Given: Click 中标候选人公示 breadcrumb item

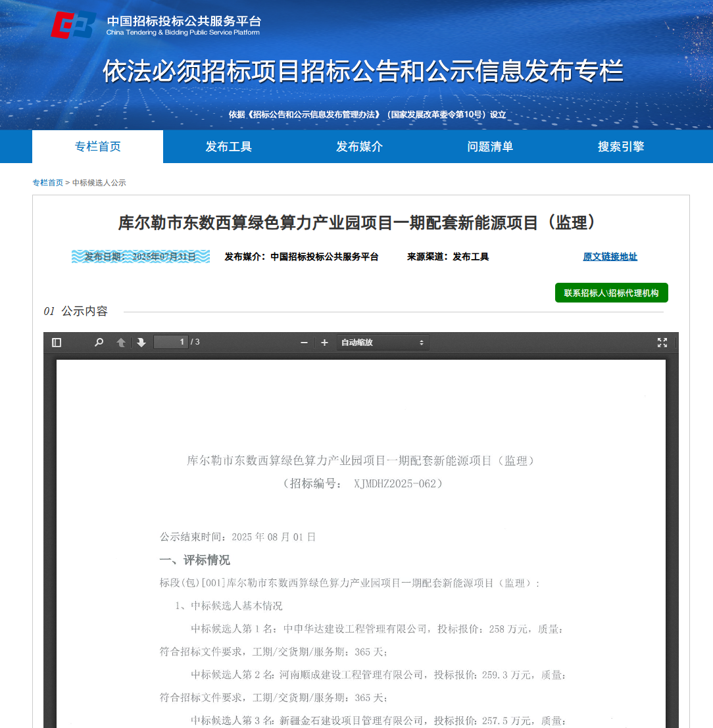Looking at the screenshot, I should [99, 183].
